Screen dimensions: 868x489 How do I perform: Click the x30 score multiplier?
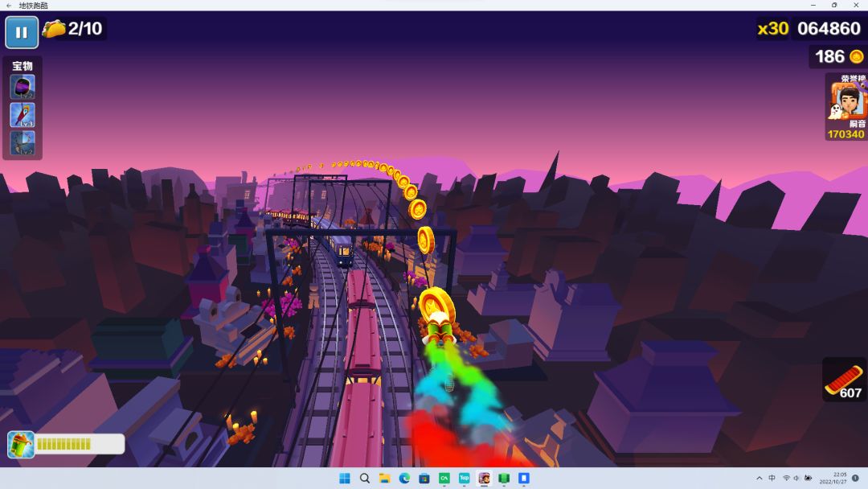coord(772,28)
